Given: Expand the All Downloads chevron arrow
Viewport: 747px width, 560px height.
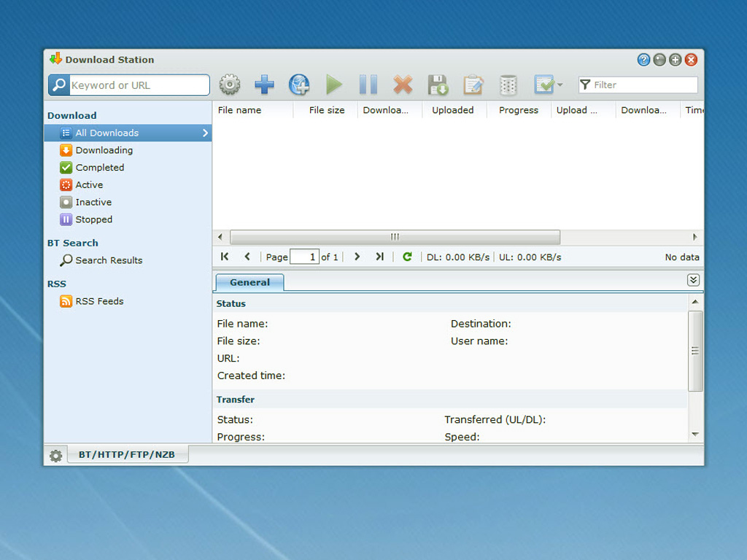Looking at the screenshot, I should pyautogui.click(x=205, y=133).
